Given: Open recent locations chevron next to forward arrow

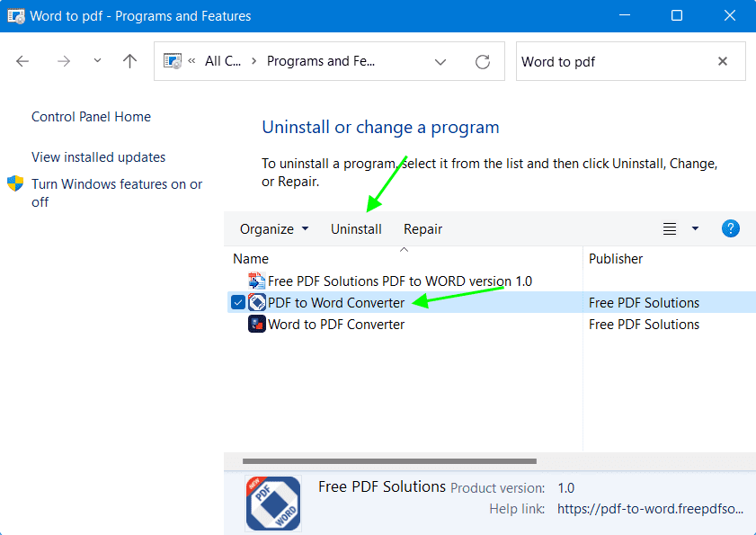Looking at the screenshot, I should pos(97,61).
